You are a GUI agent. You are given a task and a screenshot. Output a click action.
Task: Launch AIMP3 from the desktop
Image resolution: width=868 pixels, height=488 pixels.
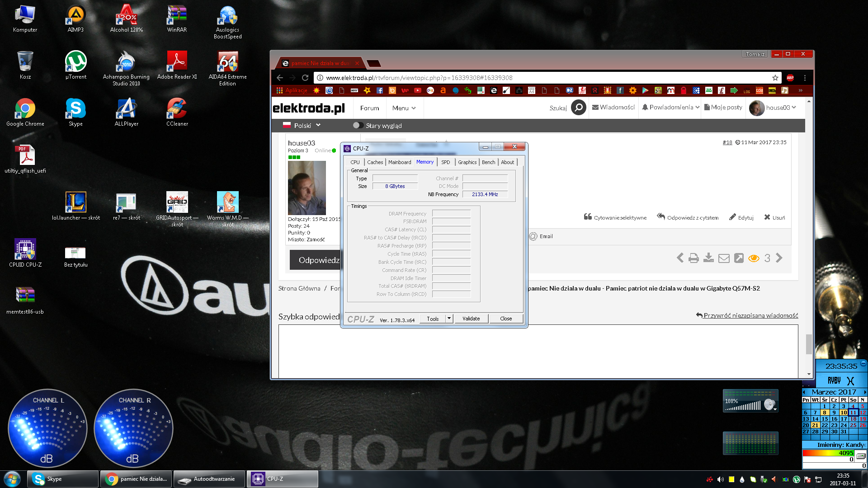[75, 19]
